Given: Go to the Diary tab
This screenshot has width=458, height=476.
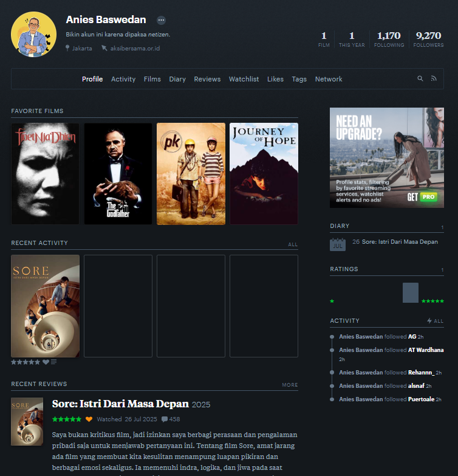Looking at the screenshot, I should (x=177, y=79).
